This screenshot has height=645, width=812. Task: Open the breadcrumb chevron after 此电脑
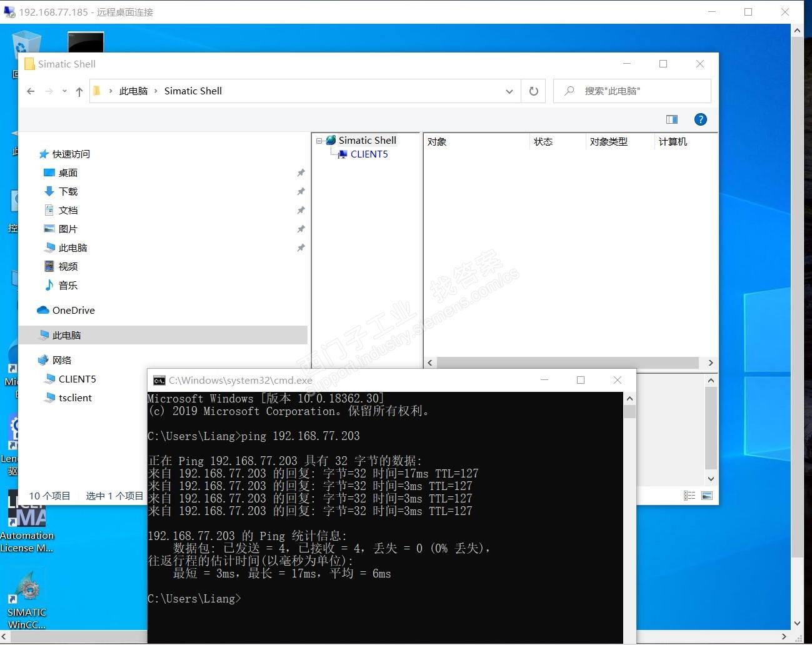click(156, 91)
